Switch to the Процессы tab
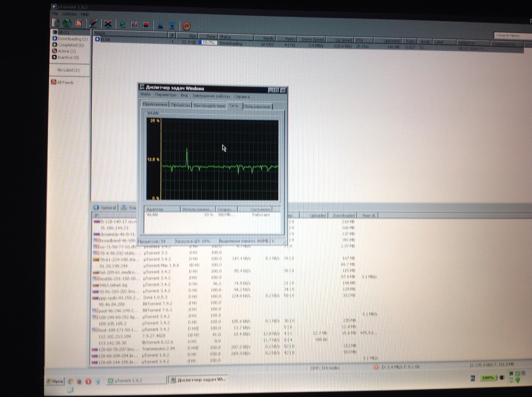 click(x=181, y=105)
